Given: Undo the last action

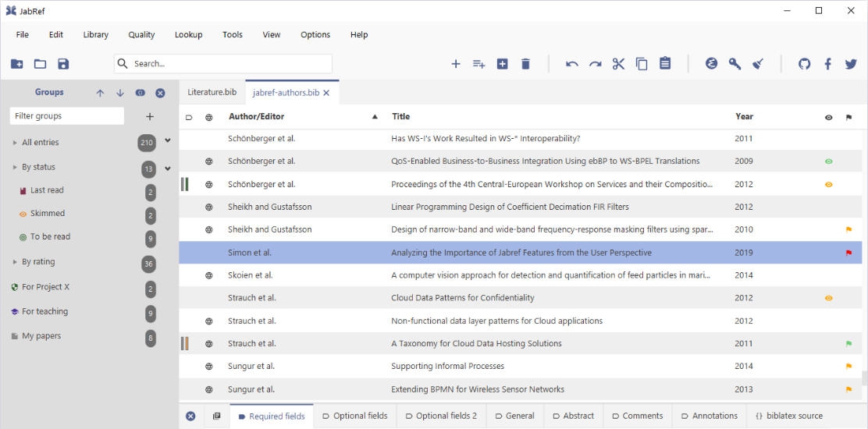Looking at the screenshot, I should coord(572,64).
